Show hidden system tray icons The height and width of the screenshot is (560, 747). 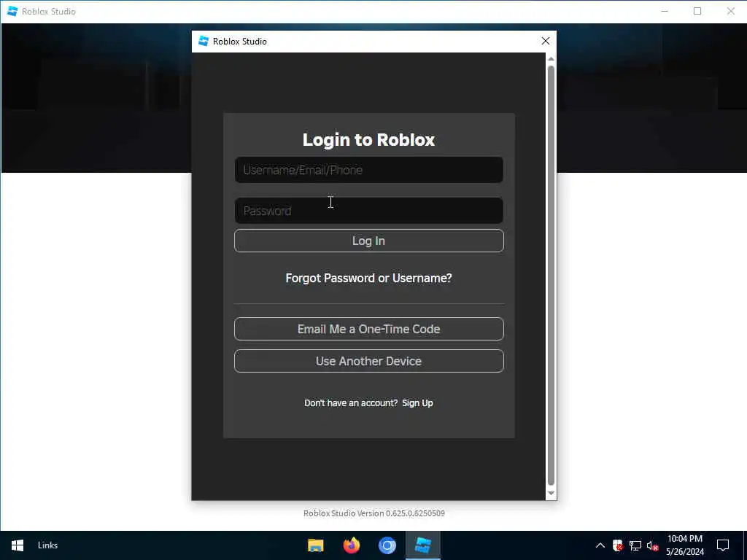click(x=600, y=545)
